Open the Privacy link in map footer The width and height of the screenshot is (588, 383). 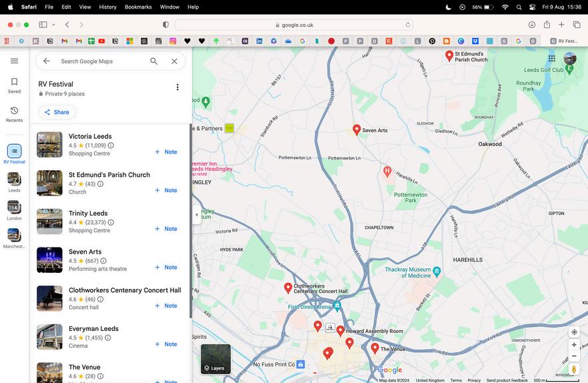(x=474, y=380)
